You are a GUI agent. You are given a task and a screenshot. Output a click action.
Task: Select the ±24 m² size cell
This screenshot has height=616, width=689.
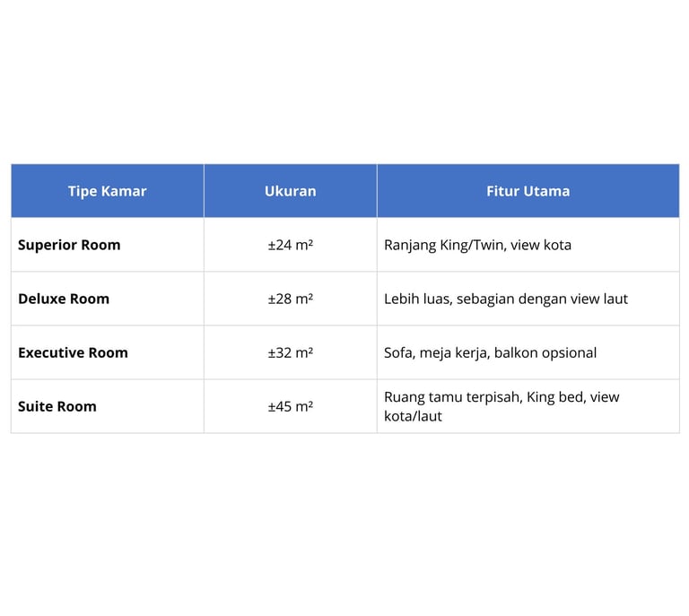290,245
